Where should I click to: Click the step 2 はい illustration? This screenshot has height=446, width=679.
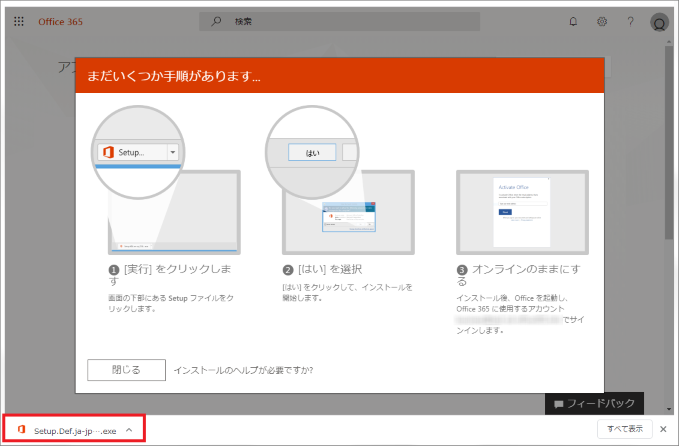pyautogui.click(x=340, y=180)
